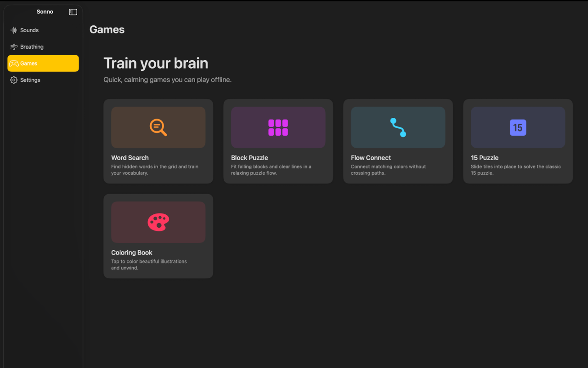Viewport: 588px width, 368px height.
Task: Open Settings label in the sidebar
Action: pyautogui.click(x=30, y=80)
